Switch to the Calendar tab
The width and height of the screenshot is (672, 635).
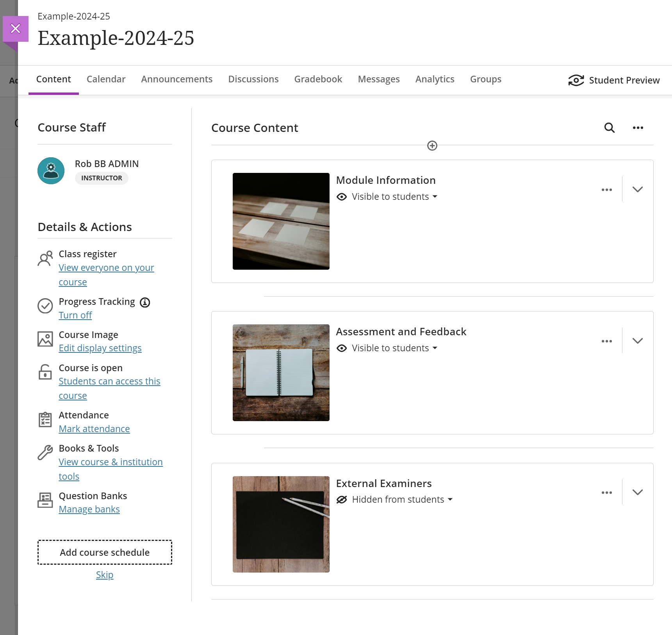pos(106,79)
